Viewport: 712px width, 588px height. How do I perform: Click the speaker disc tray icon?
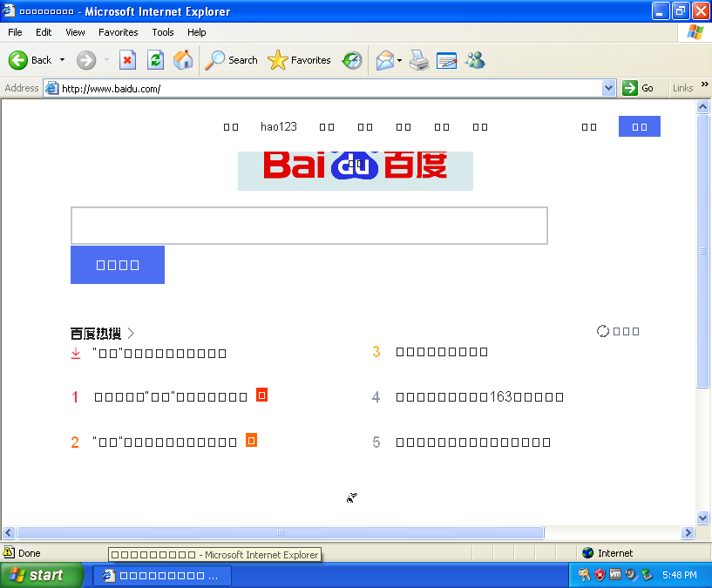point(631,575)
